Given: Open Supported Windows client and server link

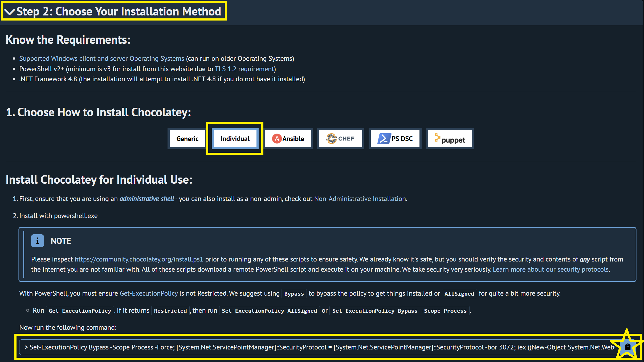Looking at the screenshot, I should [101, 58].
